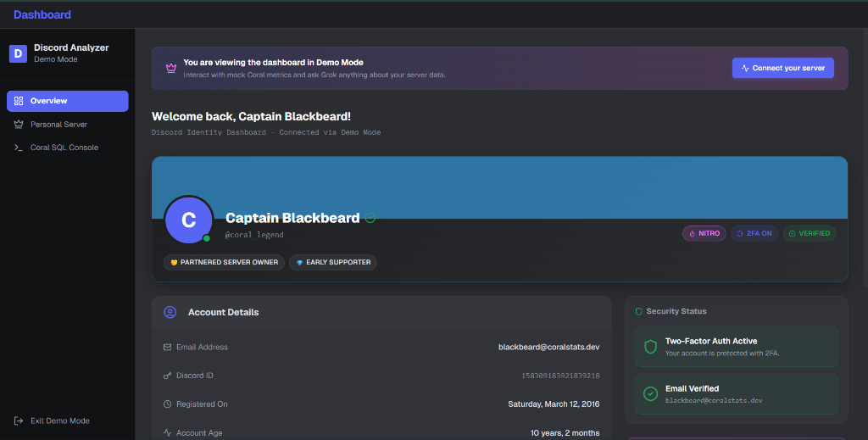Click the green online status dot on avatar
Screen dimensions: 868x440
coord(207,238)
